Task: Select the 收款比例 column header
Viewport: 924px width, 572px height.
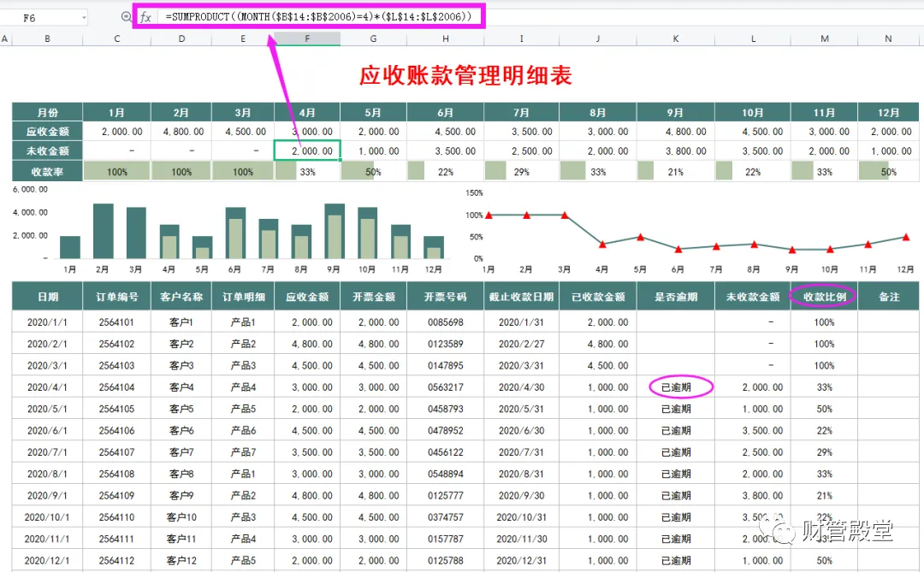Action: tap(824, 297)
